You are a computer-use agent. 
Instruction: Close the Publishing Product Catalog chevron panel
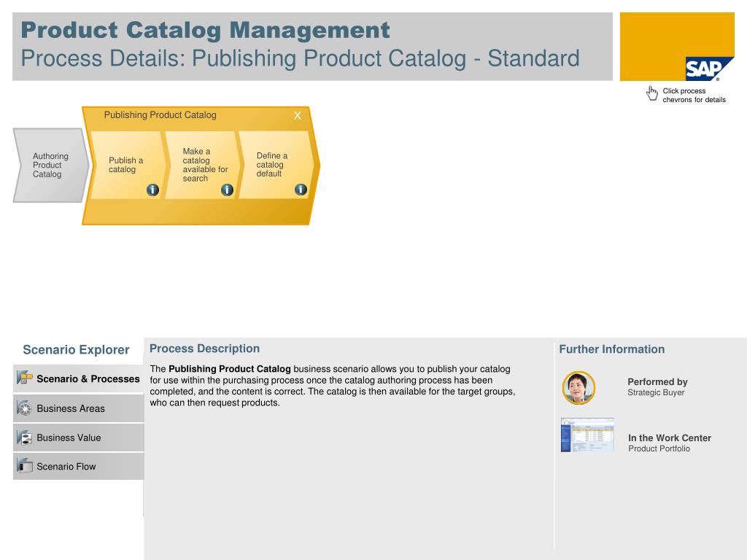(298, 115)
